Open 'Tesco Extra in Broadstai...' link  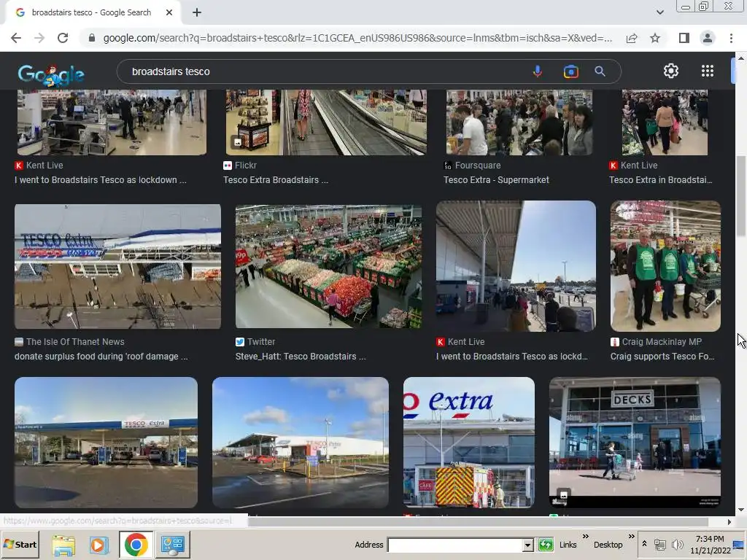(x=661, y=180)
